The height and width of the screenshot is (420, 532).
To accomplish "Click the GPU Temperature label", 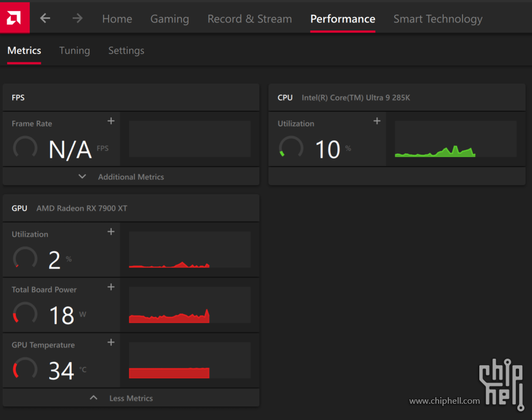I will point(43,345).
